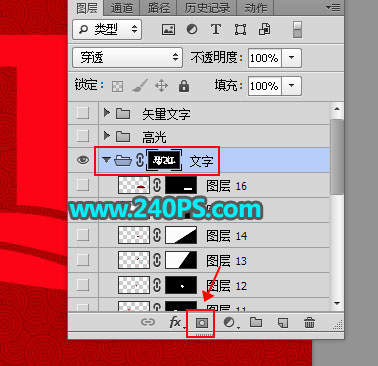Switch to the 动作 tab
378x366 pixels.
[x=256, y=8]
